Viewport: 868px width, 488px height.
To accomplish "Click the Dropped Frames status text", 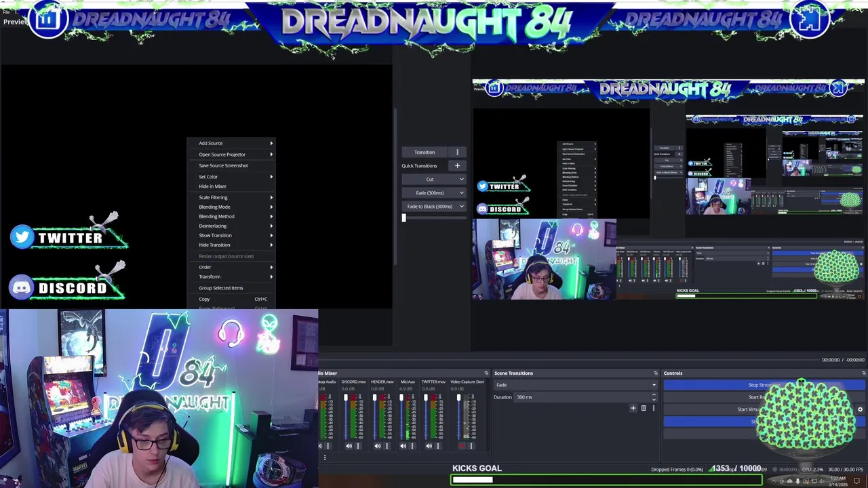I will pos(677,469).
